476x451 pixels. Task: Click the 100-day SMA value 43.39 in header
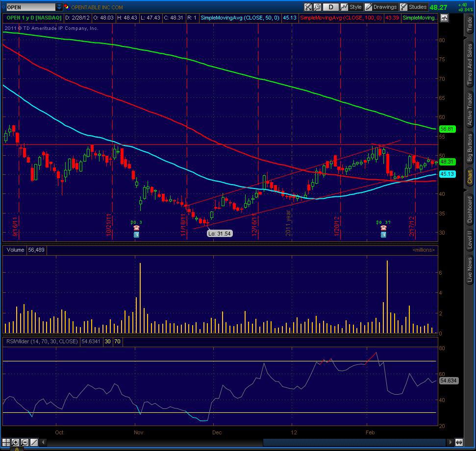point(392,18)
